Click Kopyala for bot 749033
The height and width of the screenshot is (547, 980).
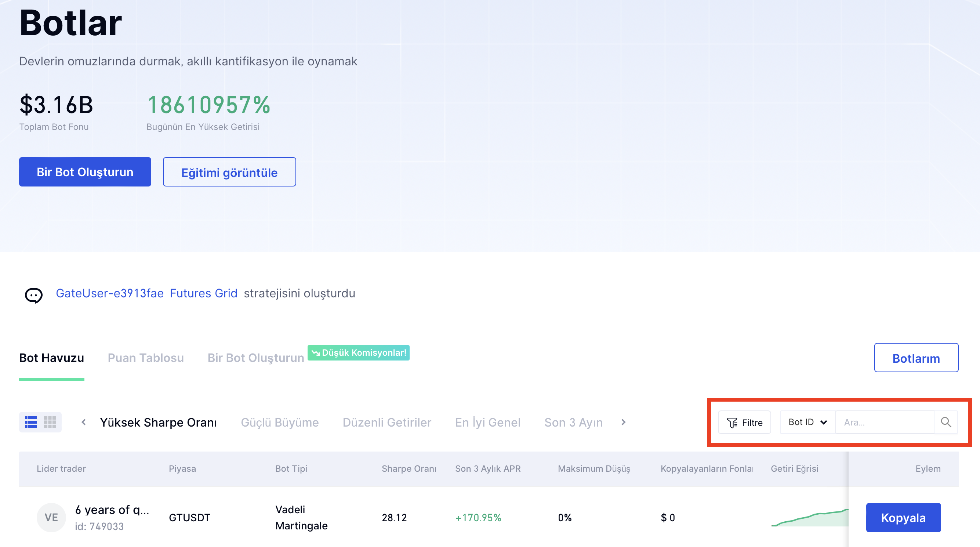tap(903, 518)
